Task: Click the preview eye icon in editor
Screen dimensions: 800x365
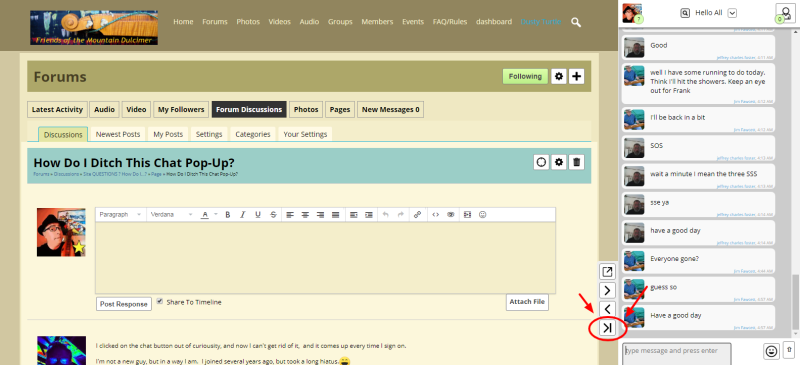Action: tap(451, 215)
